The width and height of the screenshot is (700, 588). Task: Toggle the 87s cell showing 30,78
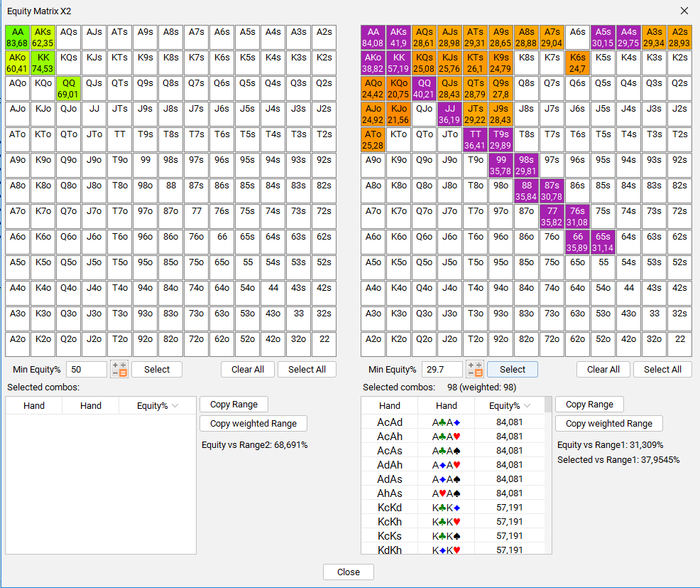552,191
